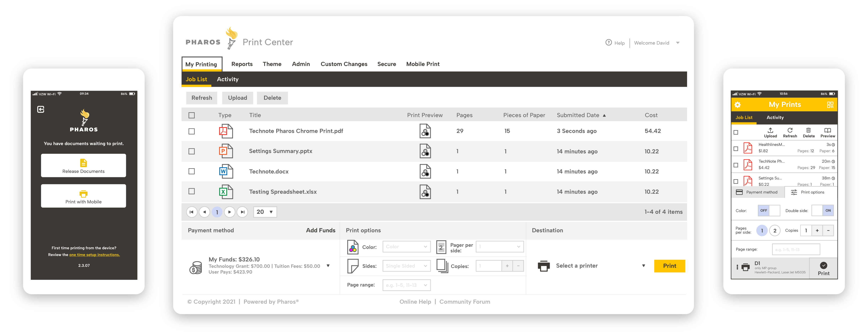Tick the HealthlinesM job checkbox on mobile
The height and width of the screenshot is (333, 868).
pos(736,149)
